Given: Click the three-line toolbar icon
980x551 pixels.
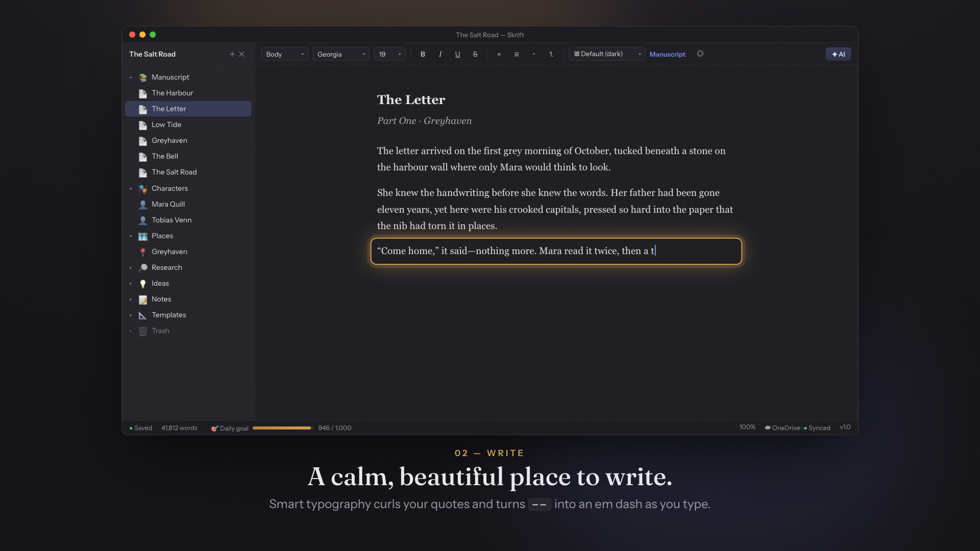Looking at the screenshot, I should point(517,54).
